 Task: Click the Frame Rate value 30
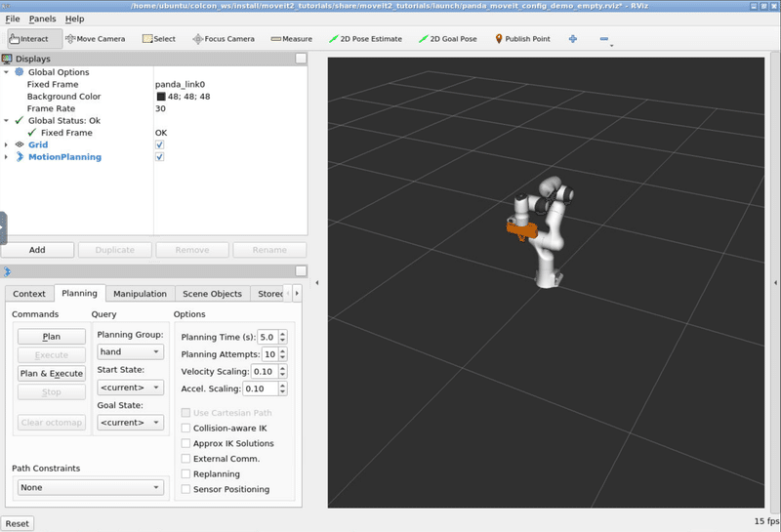160,108
